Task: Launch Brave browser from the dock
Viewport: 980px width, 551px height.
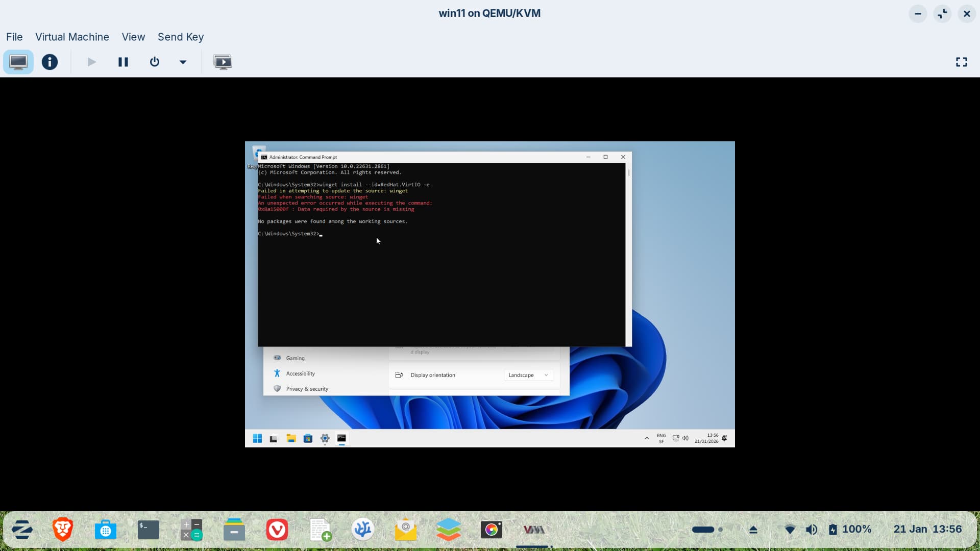Action: (63, 530)
